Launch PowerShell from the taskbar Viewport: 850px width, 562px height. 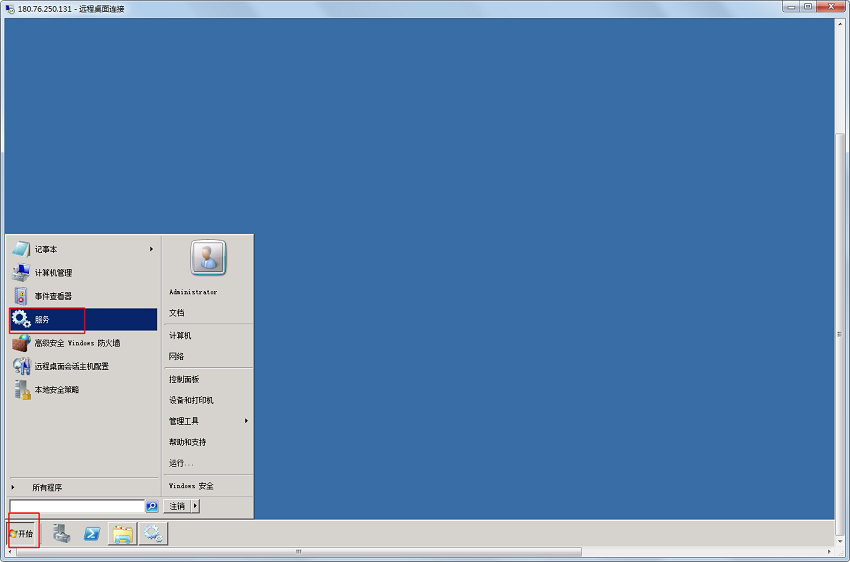tap(92, 534)
